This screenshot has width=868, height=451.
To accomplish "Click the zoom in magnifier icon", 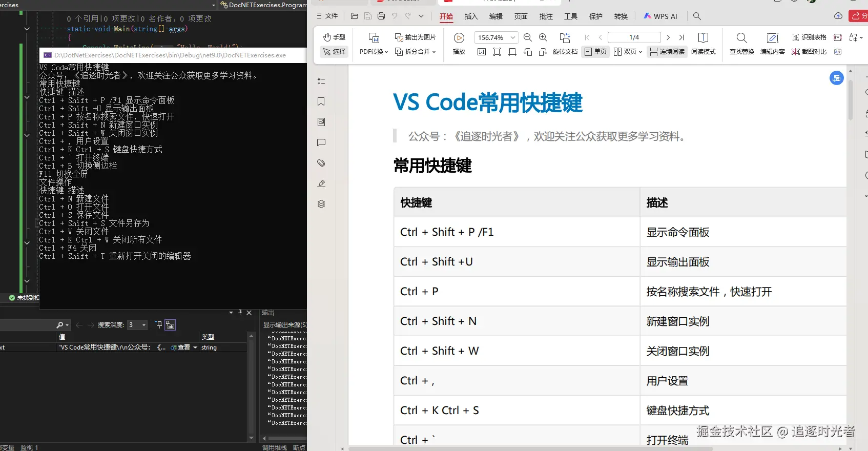I will point(543,37).
